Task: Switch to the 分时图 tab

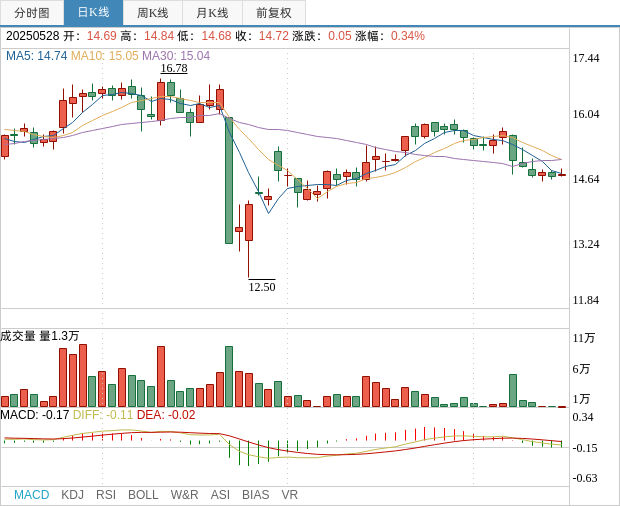Action: click(x=32, y=13)
